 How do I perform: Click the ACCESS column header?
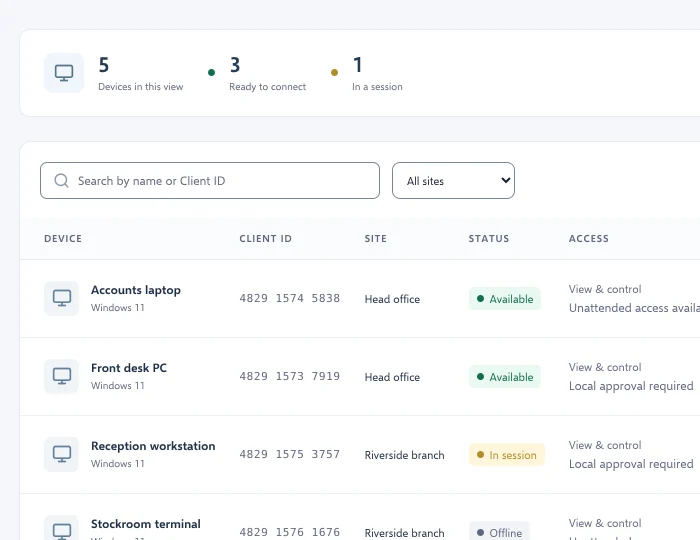click(588, 239)
